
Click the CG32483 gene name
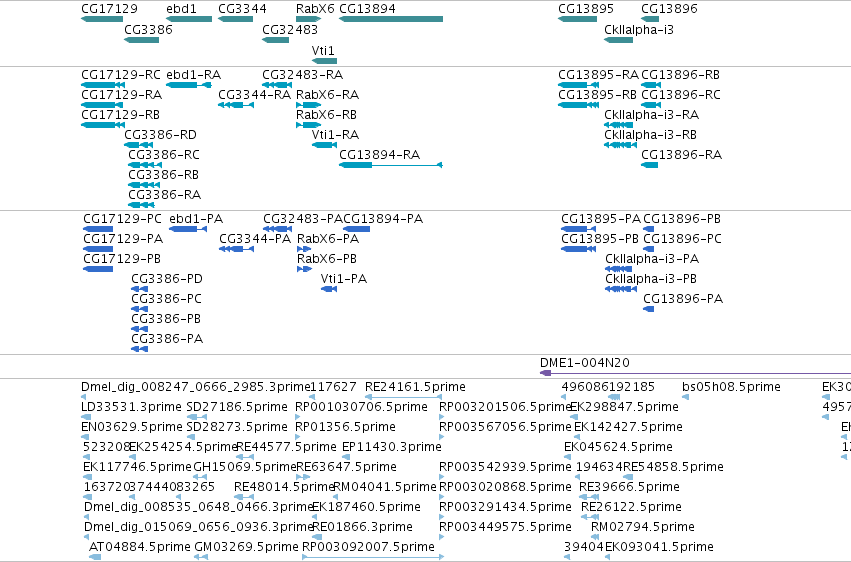[x=290, y=30]
